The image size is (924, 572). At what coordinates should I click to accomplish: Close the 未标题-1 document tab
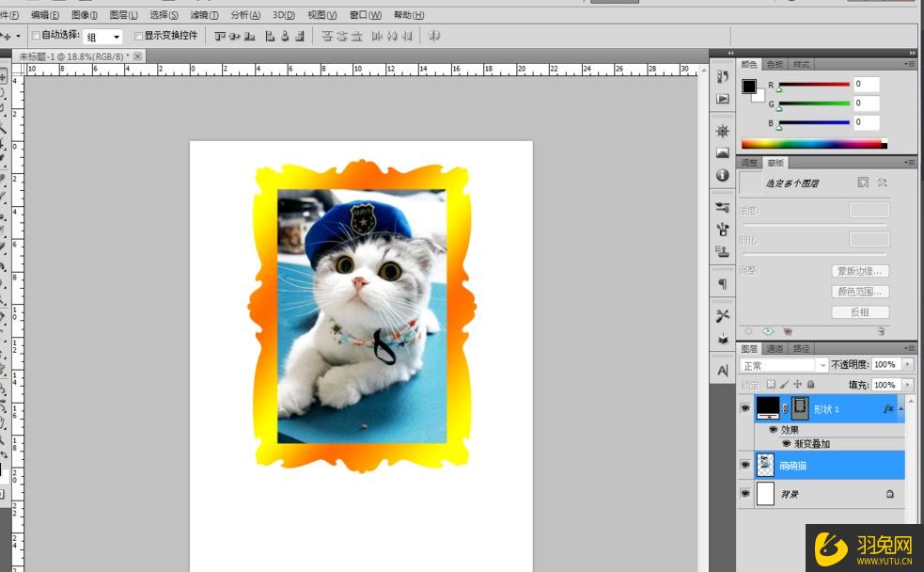137,56
